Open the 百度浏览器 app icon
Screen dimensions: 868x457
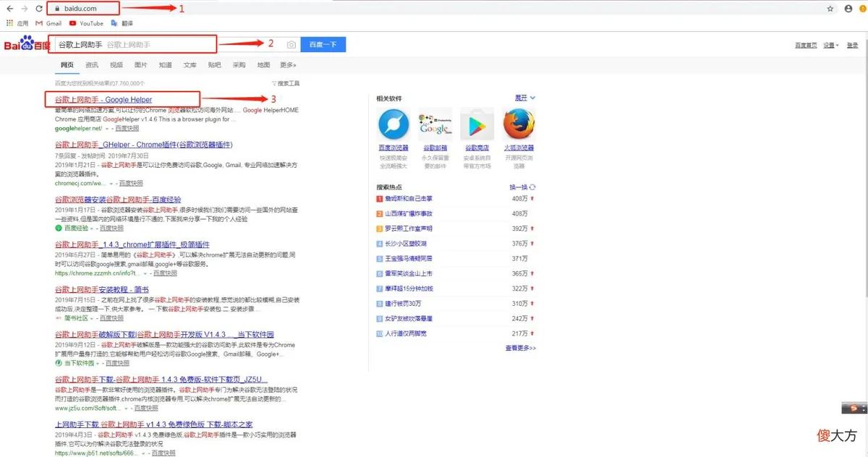(x=393, y=124)
